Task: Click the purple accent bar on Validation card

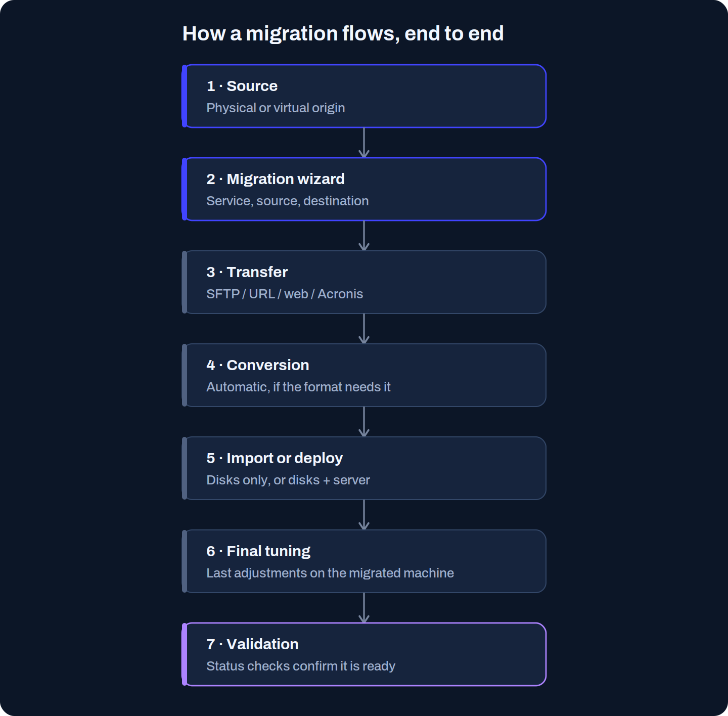Action: (185, 654)
